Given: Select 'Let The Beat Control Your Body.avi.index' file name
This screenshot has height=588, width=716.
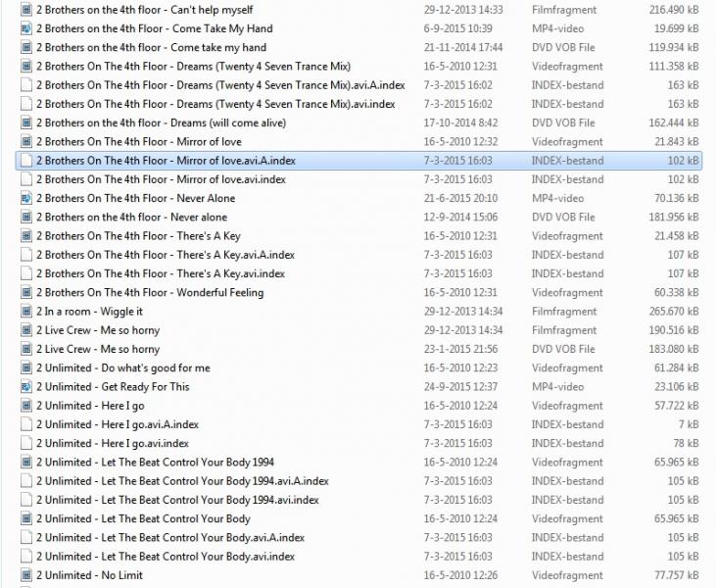Looking at the screenshot, I should tap(166, 557).
